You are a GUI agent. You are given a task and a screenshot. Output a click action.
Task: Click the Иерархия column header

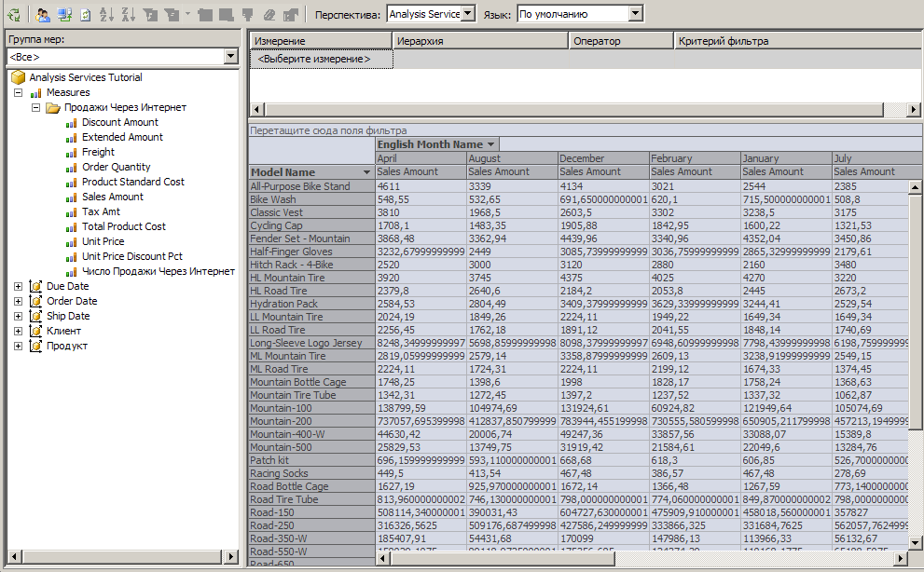pyautogui.click(x=480, y=41)
